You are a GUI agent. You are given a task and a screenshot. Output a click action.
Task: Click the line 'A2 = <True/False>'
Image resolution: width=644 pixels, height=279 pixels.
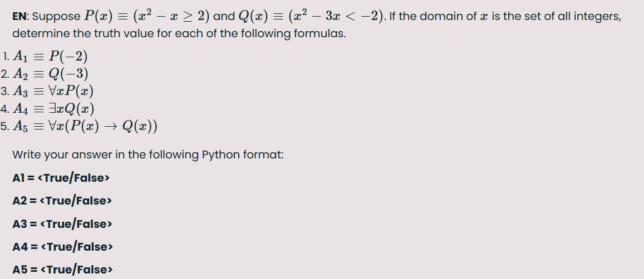click(x=62, y=201)
